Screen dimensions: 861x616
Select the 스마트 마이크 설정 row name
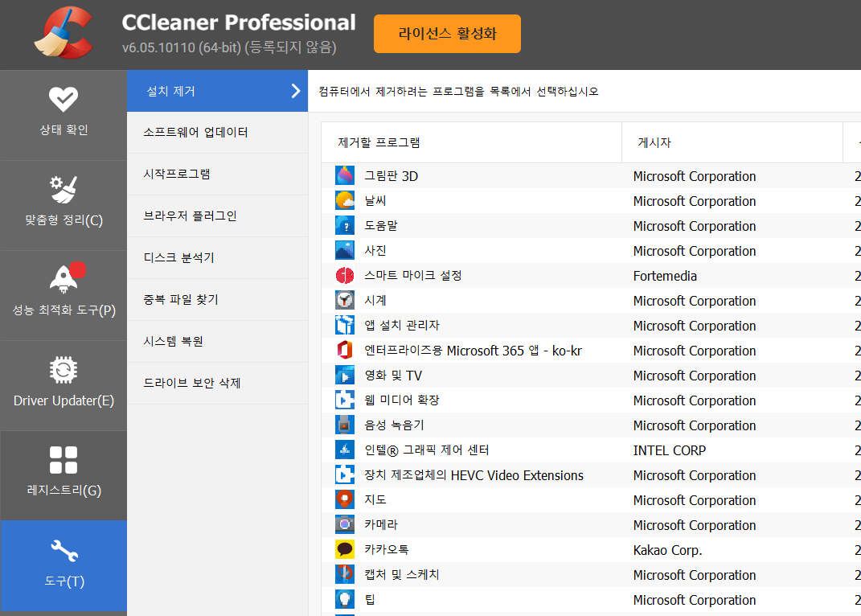tap(413, 275)
